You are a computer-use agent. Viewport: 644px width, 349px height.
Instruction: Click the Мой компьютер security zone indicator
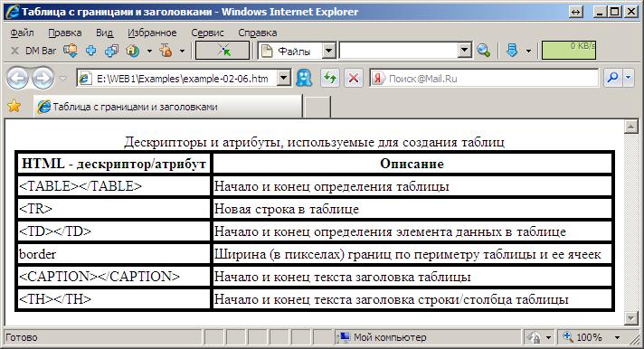(x=382, y=337)
